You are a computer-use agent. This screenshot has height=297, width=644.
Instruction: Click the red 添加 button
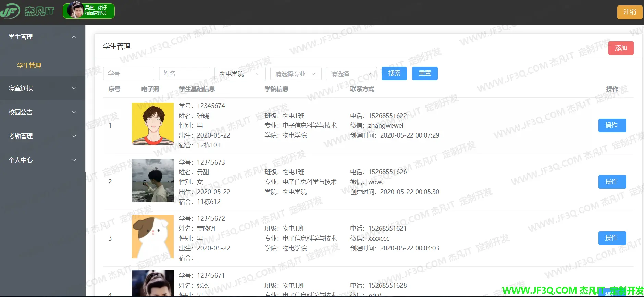620,48
